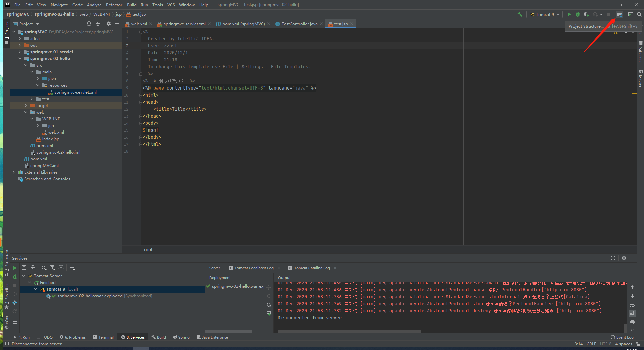
Task: Toggle soft-wrap in output console
Action: [x=632, y=305]
